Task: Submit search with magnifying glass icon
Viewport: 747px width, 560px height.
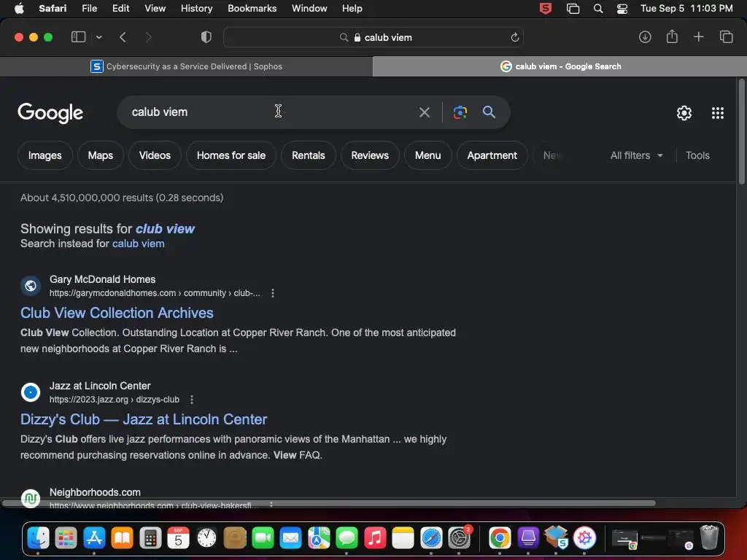Action: [x=489, y=112]
